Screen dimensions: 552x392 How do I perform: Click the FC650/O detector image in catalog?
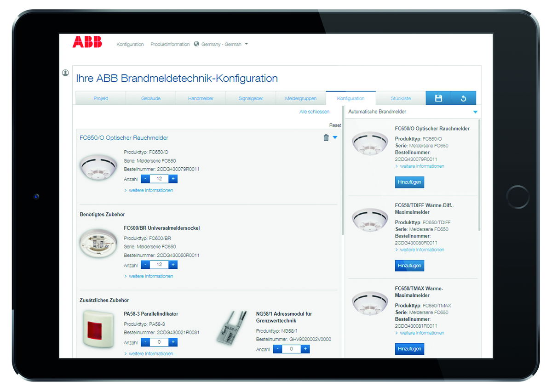[x=370, y=143]
